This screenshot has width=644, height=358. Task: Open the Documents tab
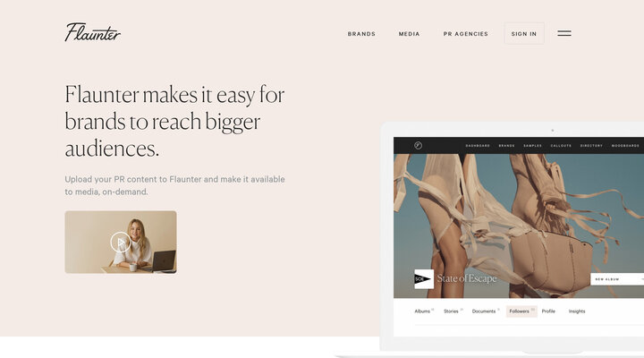[x=486, y=311]
